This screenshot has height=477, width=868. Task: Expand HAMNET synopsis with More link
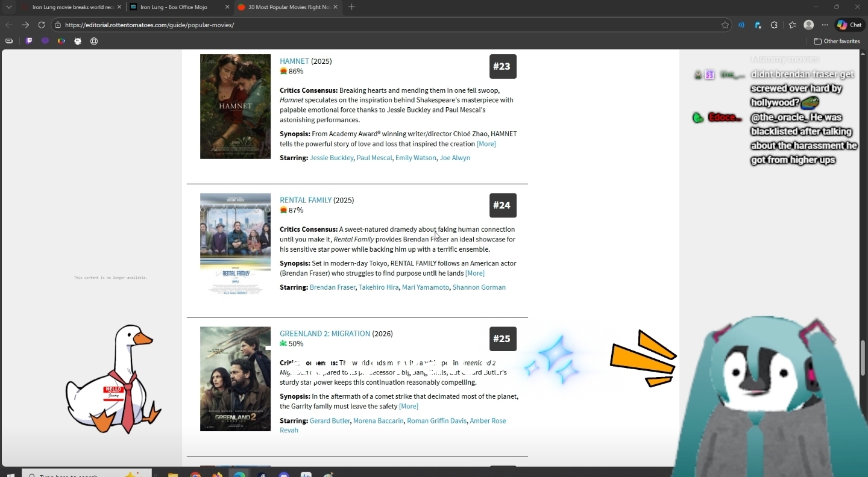[x=486, y=144]
